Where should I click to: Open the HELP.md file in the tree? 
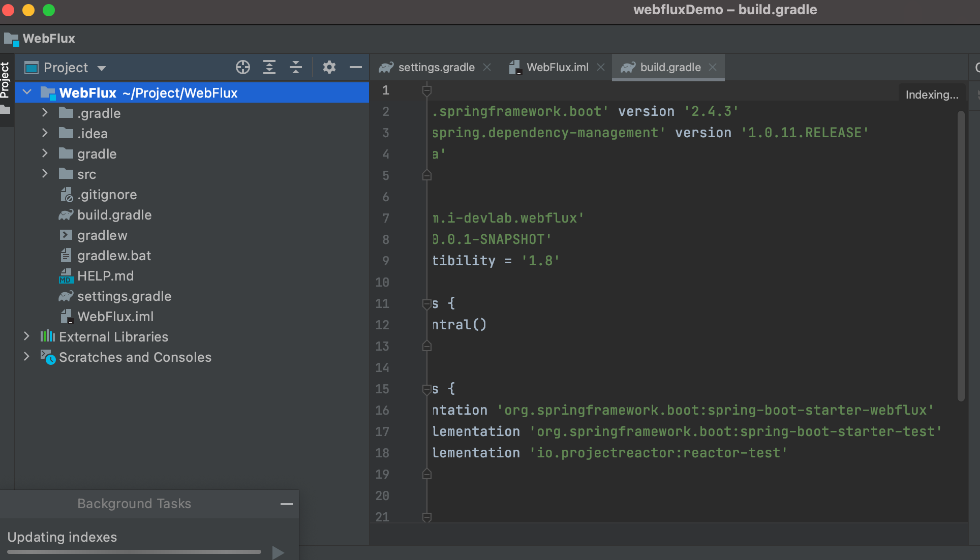click(105, 276)
